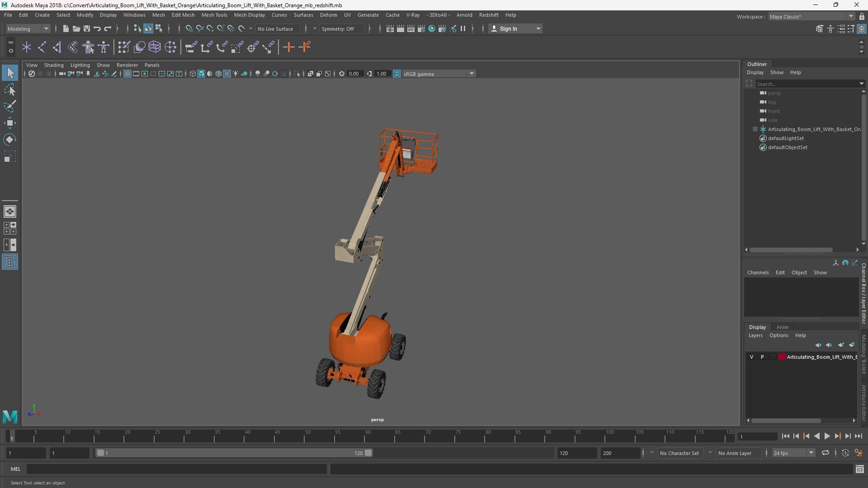Screen dimensions: 868x488
Task: Open the Render Settings icon
Action: click(x=421, y=28)
